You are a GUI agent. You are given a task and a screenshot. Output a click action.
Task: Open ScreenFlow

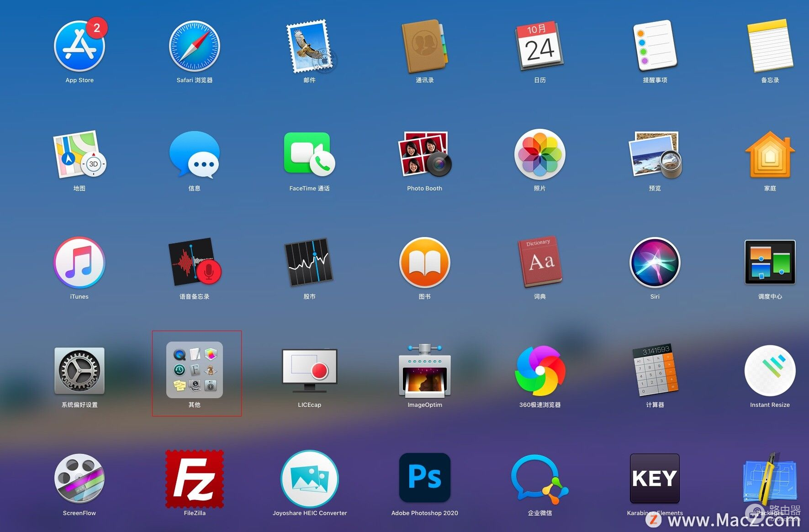pyautogui.click(x=79, y=479)
